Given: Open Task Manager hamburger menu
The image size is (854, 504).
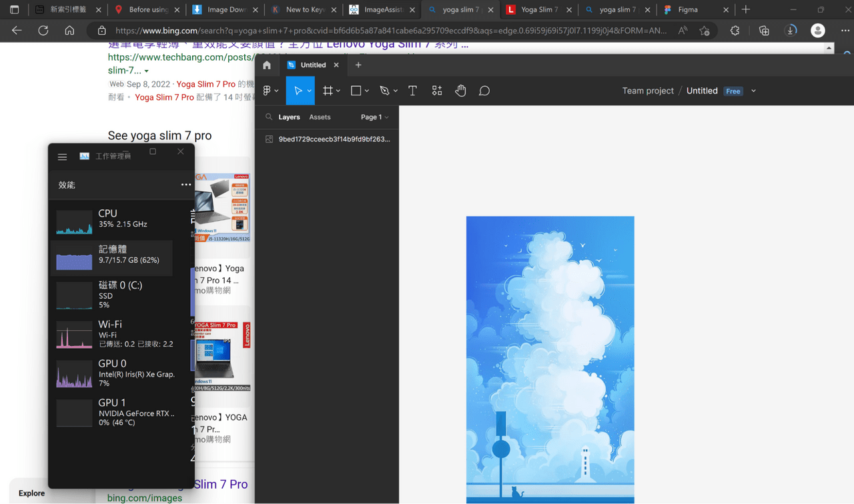Looking at the screenshot, I should tap(62, 157).
